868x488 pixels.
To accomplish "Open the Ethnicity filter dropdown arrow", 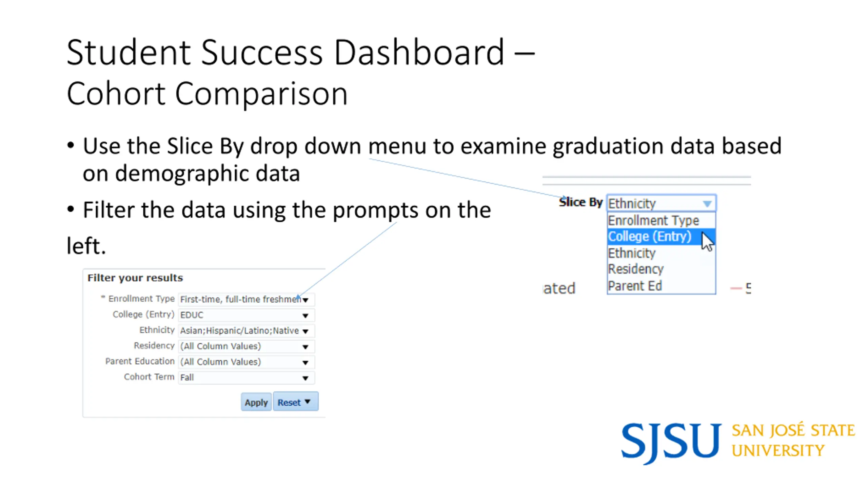I will pyautogui.click(x=305, y=331).
